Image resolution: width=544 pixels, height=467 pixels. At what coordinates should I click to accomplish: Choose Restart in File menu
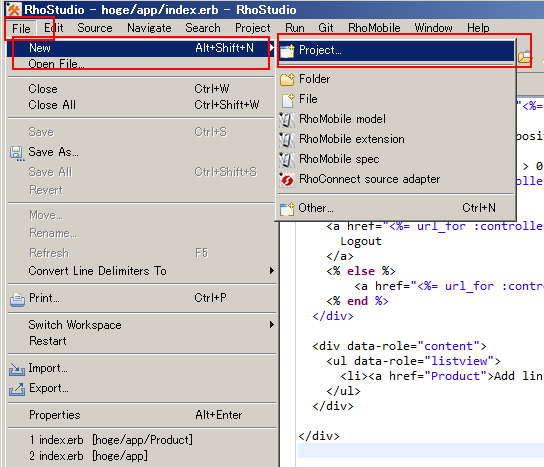[141, 341]
